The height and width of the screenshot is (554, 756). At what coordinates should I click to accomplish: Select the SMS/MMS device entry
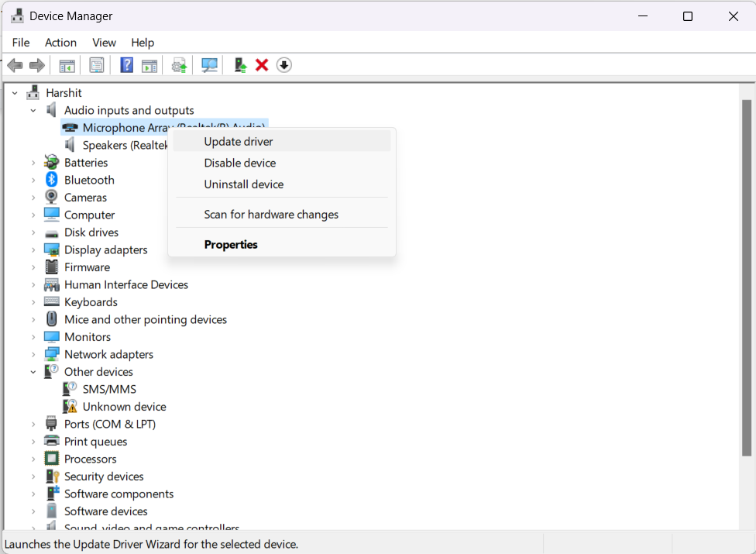[109, 390]
